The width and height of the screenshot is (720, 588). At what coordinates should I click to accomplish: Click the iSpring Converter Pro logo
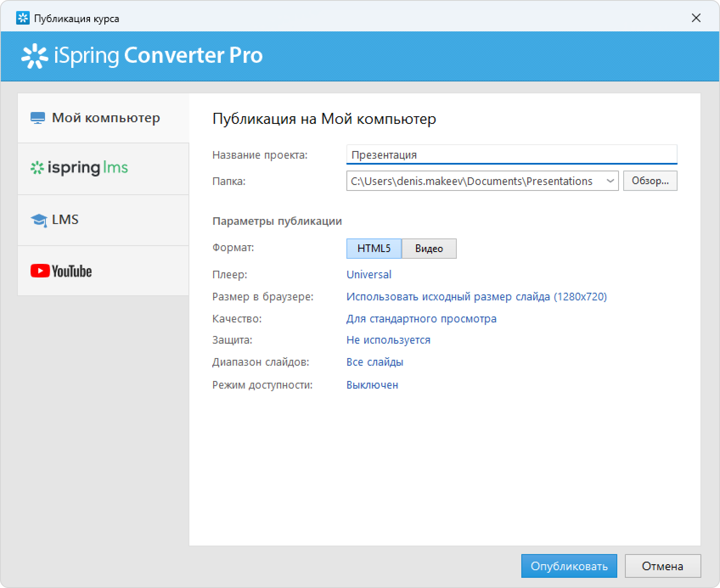pos(142,56)
